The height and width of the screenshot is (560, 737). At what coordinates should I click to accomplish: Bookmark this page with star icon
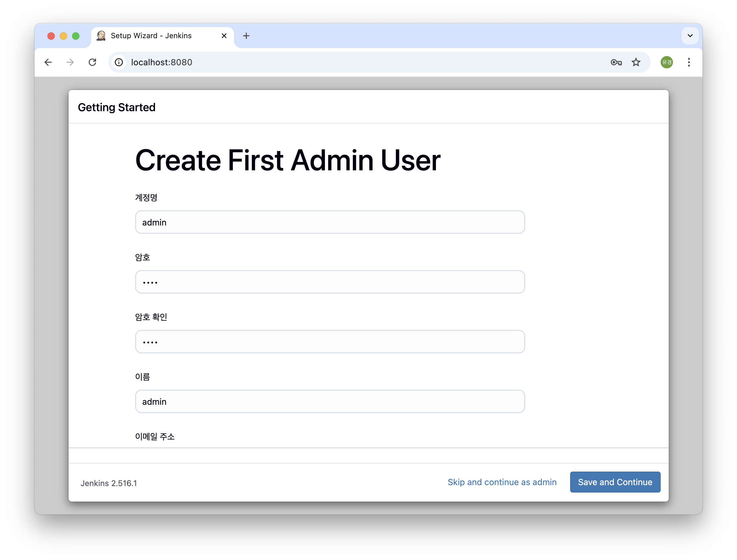636,62
